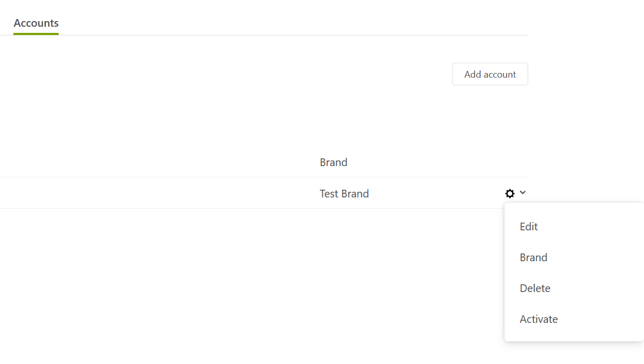Switch to Accounts with green underline
644x364 pixels.
click(36, 23)
